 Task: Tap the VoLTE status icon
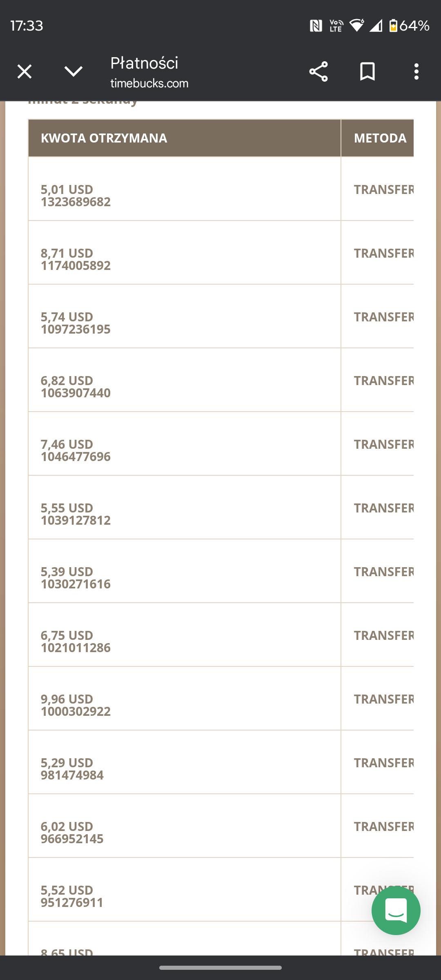pos(336,26)
